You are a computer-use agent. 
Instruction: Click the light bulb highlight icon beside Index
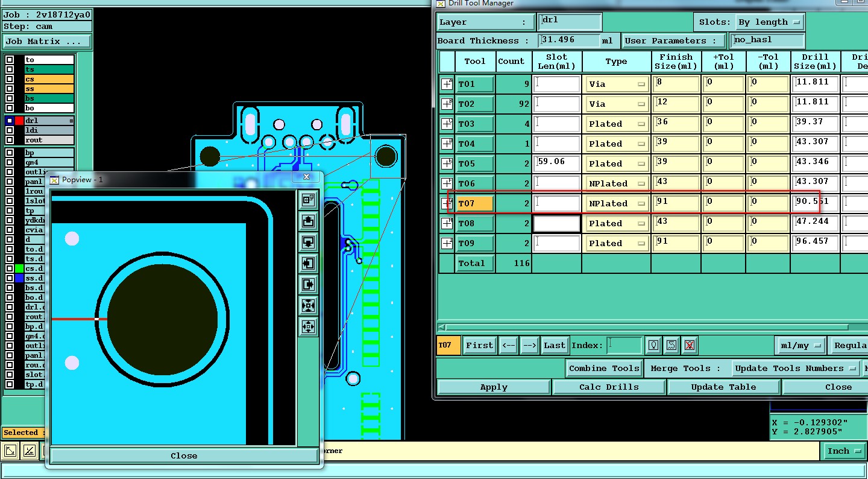[653, 346]
